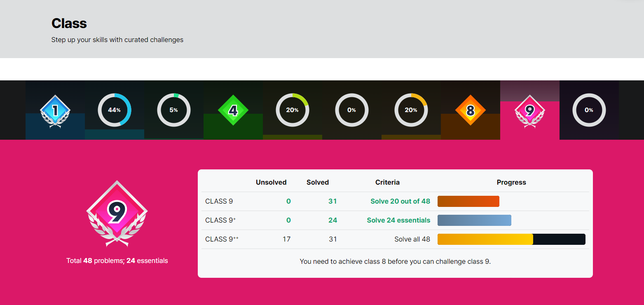Select the orange Class 8 badge

pyautogui.click(x=471, y=110)
